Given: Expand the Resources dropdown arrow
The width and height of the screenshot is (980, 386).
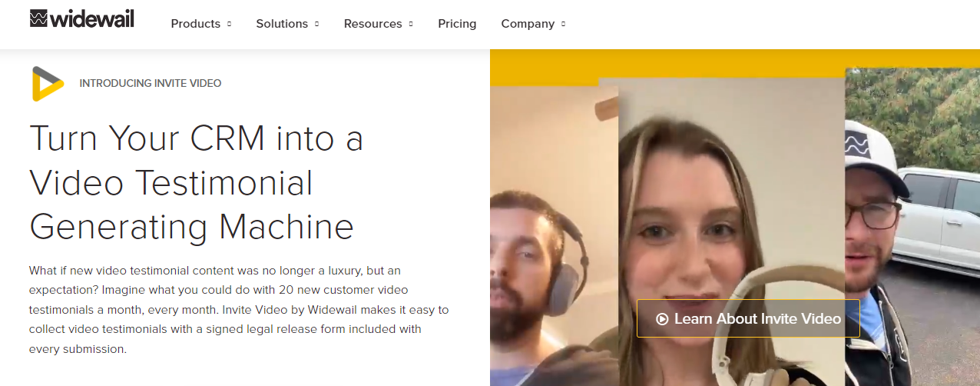Looking at the screenshot, I should [x=411, y=24].
